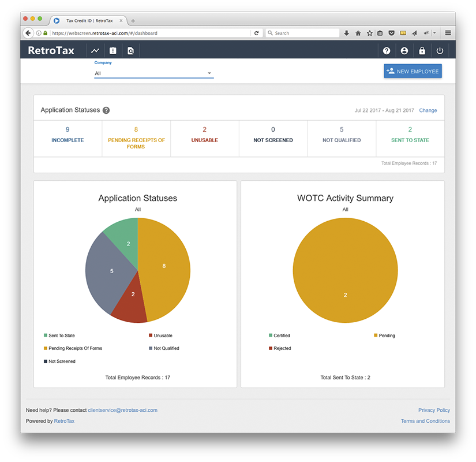Click the green secure lock icon
The width and height of the screenshot is (476, 462).
[45, 33]
